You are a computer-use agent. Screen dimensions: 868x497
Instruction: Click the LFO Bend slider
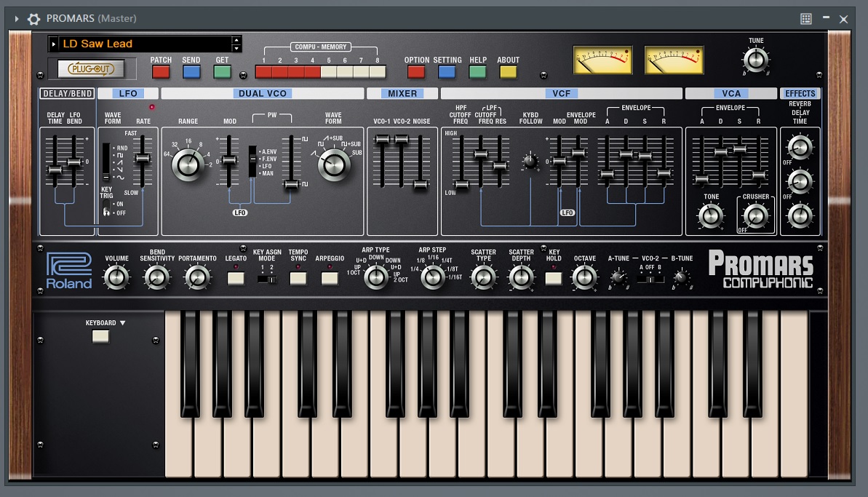click(x=74, y=162)
